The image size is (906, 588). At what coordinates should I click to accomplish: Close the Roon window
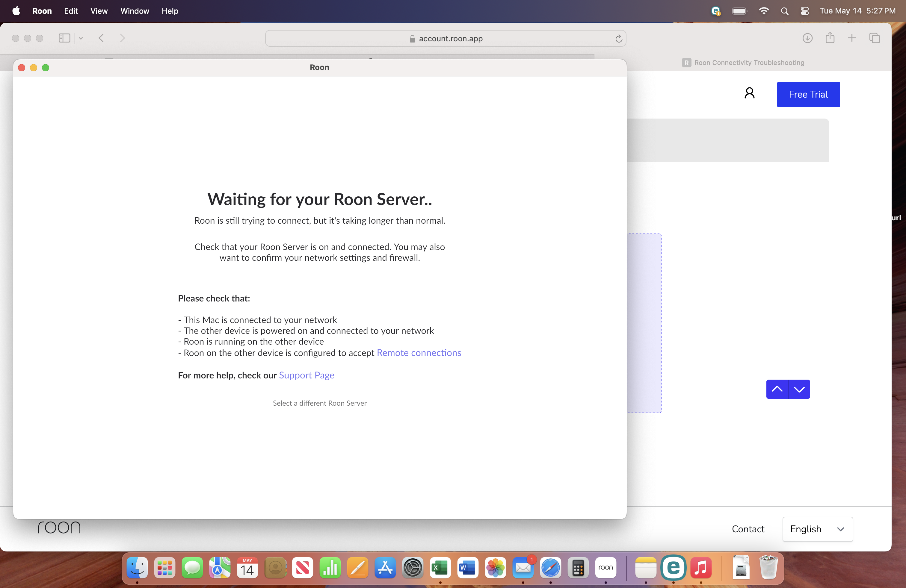point(22,68)
